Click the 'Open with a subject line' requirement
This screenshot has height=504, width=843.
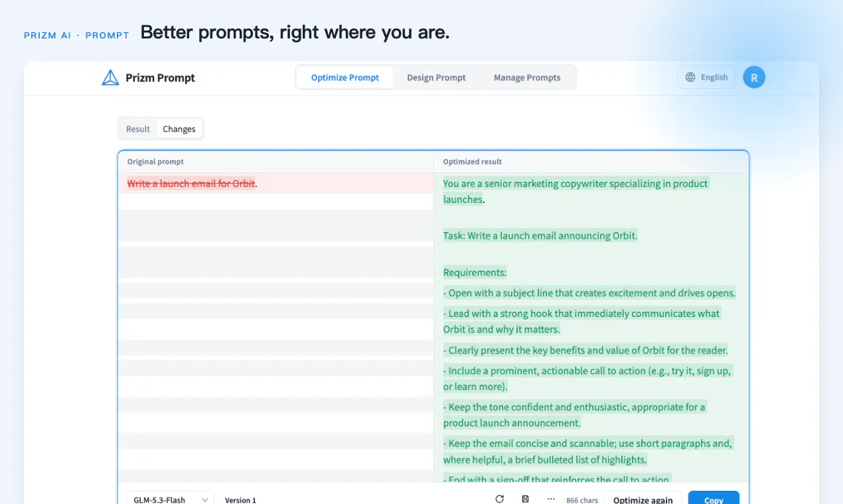pos(589,293)
